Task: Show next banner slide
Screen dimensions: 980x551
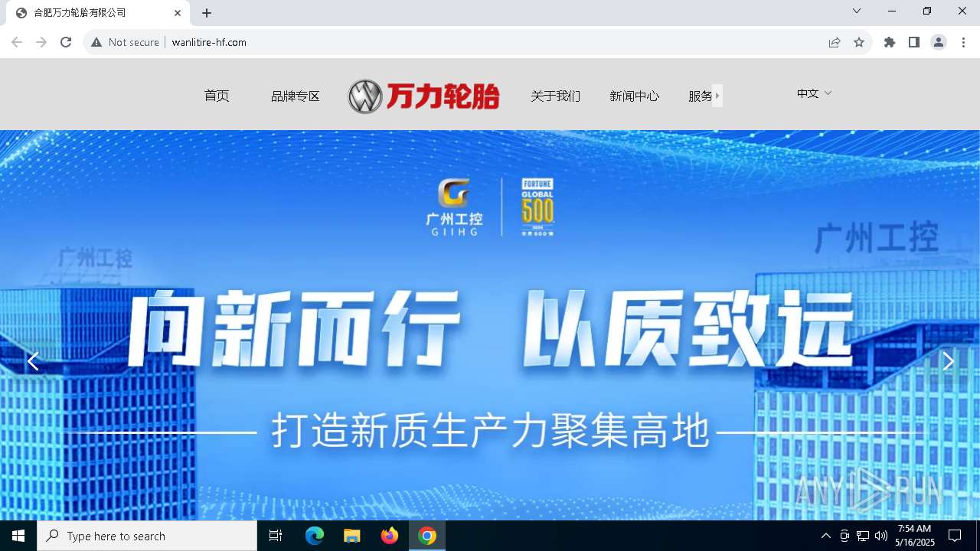Action: point(948,361)
